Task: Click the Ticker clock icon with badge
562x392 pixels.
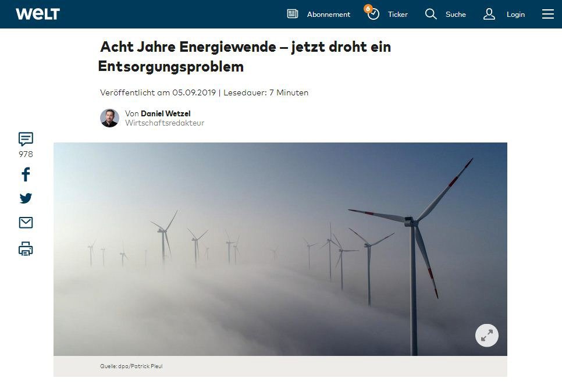Action: (x=372, y=13)
